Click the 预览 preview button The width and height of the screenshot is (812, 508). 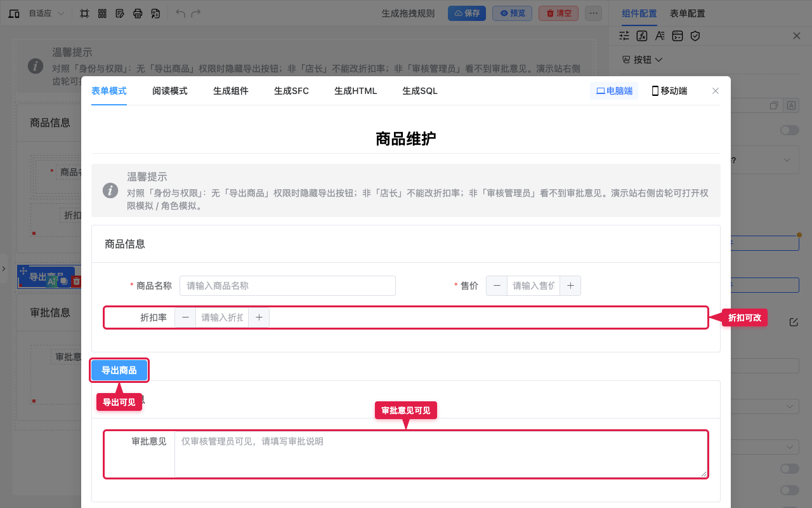click(512, 13)
